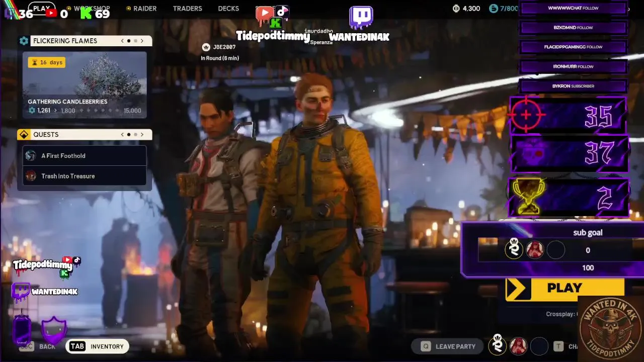The image size is (644, 362).
Task: Select the crowned party leader avatar beside Leave Party
Action: 498,345
